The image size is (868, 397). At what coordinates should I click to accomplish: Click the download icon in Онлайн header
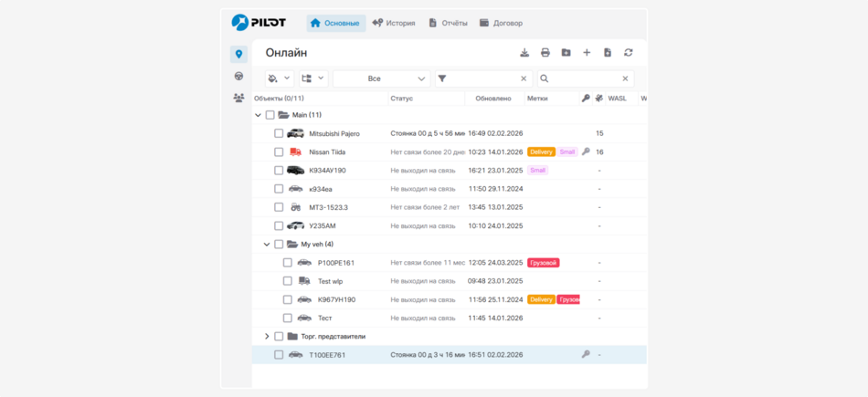point(524,53)
